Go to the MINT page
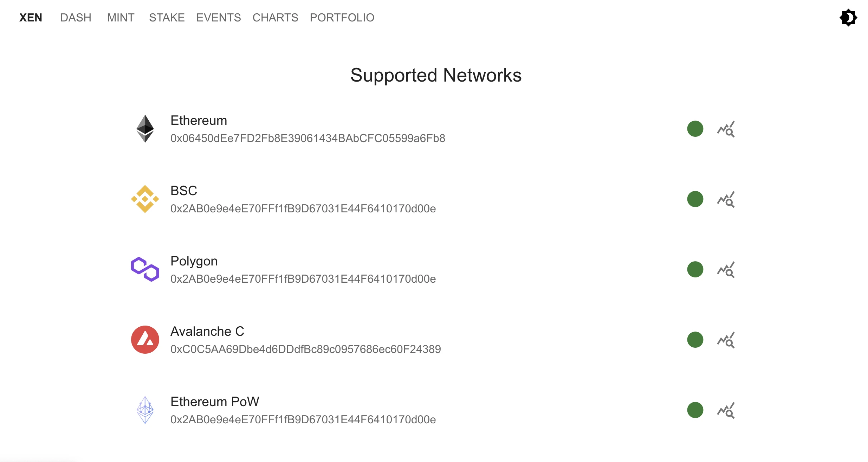 click(x=121, y=18)
